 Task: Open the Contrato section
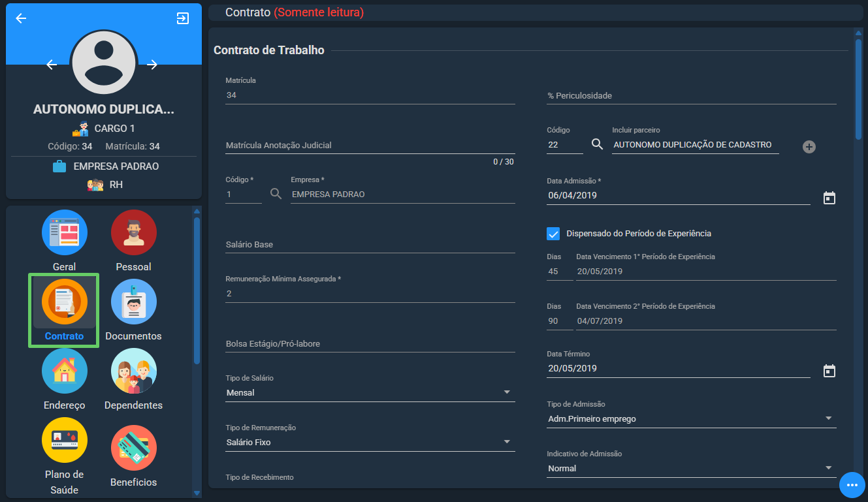pos(64,310)
